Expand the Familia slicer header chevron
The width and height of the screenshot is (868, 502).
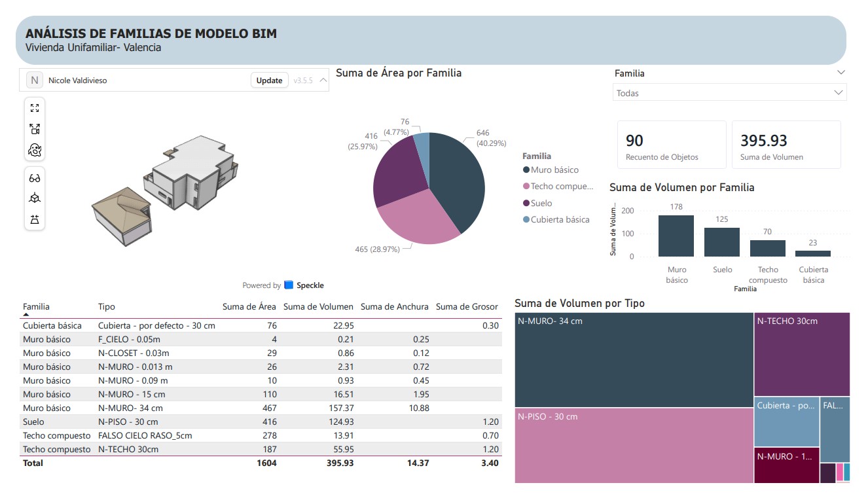point(841,73)
